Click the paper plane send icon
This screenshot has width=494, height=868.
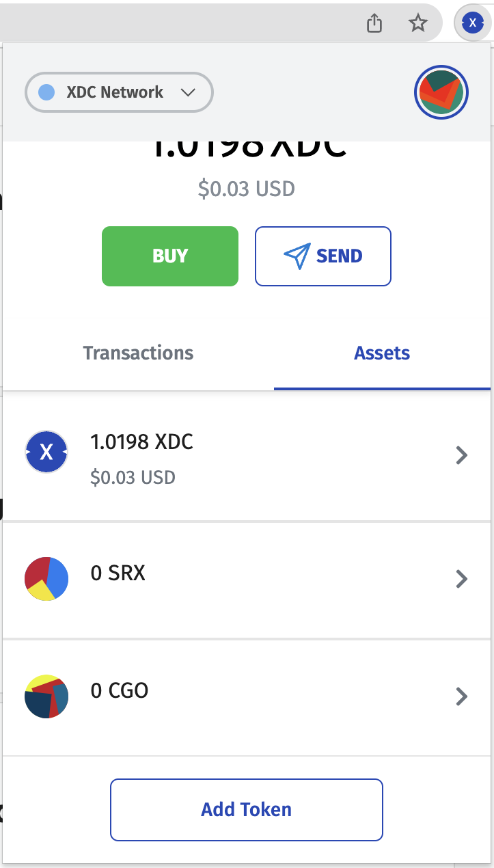(x=297, y=256)
